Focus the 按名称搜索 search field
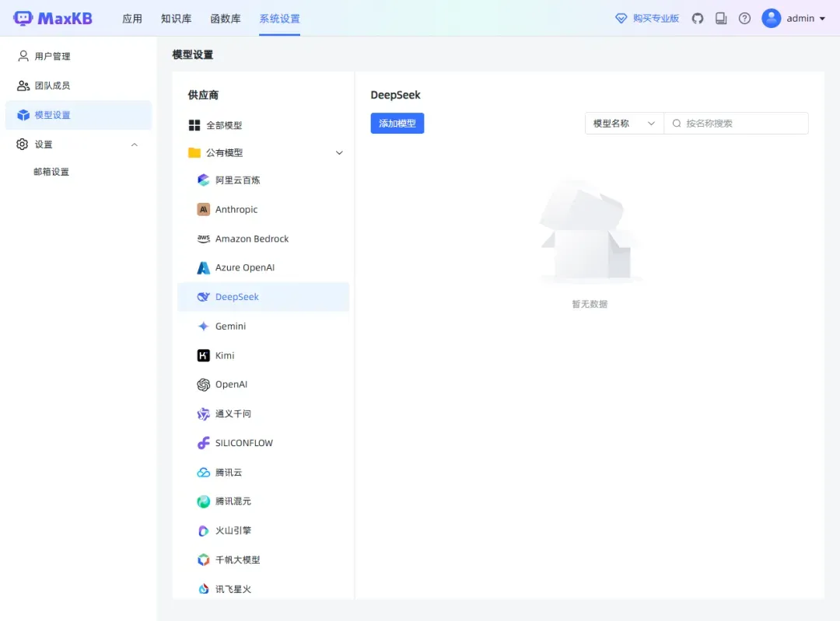This screenshot has width=840, height=621. click(743, 124)
